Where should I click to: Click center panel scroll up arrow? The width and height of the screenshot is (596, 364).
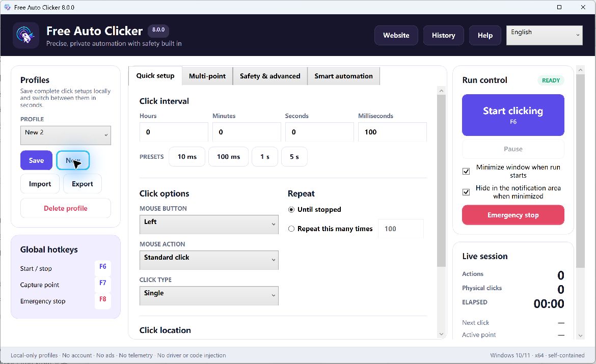click(x=441, y=91)
